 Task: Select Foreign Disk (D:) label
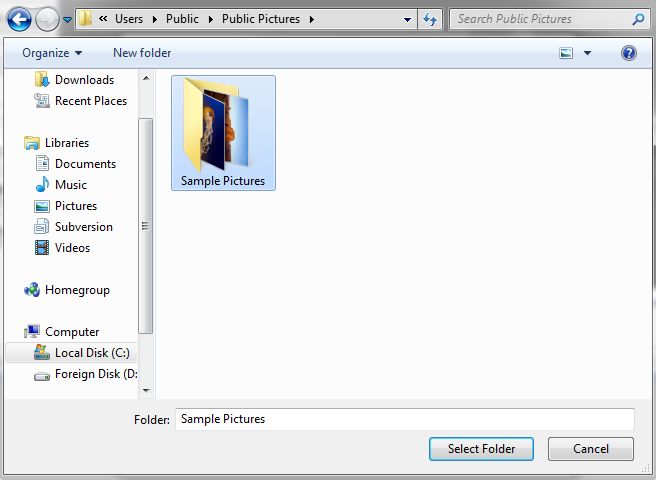coord(96,374)
